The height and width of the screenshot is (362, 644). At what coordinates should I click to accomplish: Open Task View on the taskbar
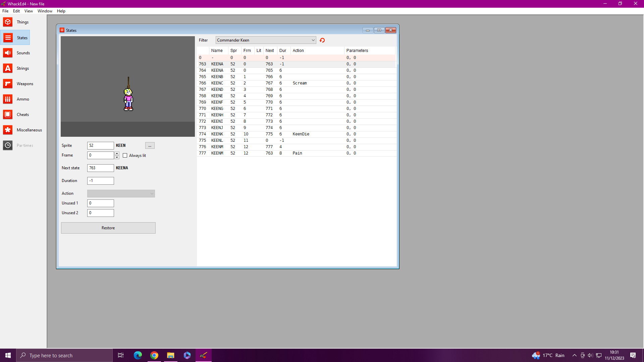[x=121, y=355]
